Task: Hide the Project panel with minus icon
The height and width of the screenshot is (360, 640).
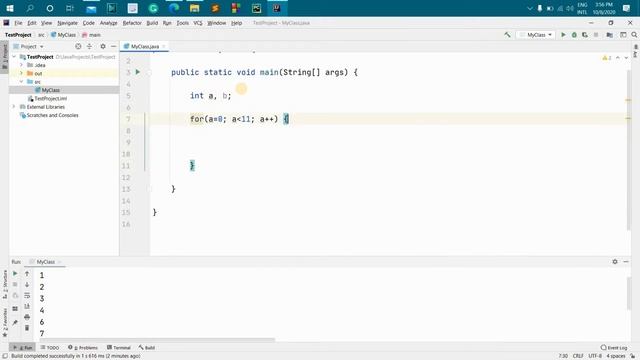Action: [x=113, y=47]
